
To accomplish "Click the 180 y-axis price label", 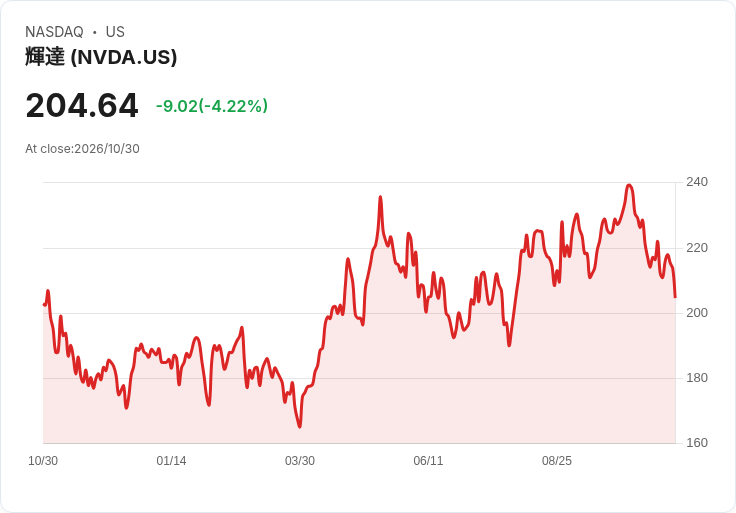I will [697, 378].
